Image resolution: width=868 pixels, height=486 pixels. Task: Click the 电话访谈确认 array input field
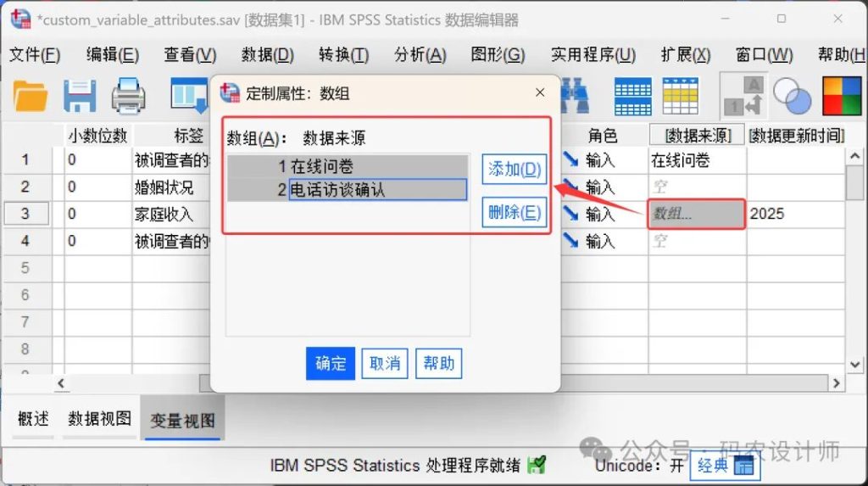tap(377, 190)
